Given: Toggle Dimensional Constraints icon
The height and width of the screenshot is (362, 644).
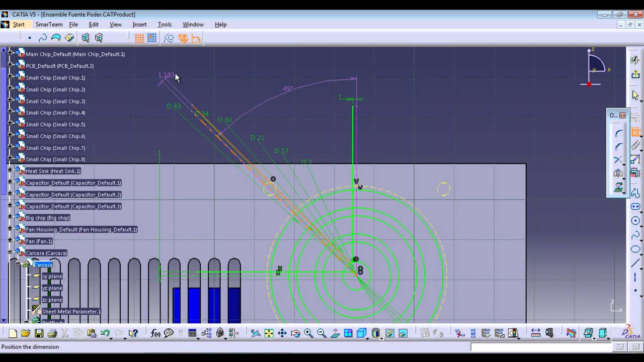Looking at the screenshot, I should 196,38.
